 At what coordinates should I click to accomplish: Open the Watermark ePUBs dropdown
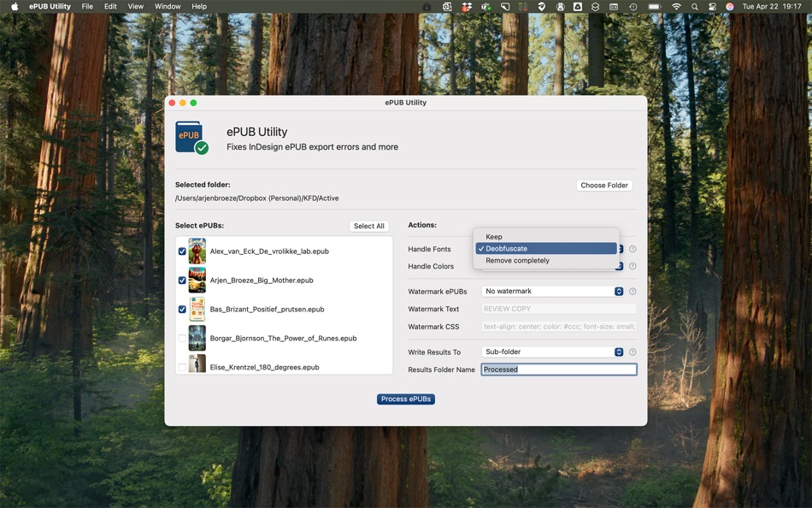552,292
